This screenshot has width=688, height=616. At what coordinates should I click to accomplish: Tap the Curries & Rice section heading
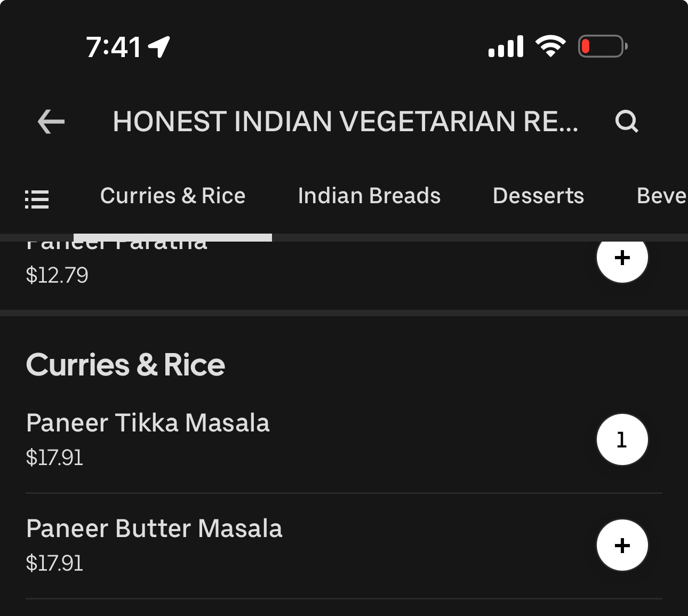[x=125, y=365]
